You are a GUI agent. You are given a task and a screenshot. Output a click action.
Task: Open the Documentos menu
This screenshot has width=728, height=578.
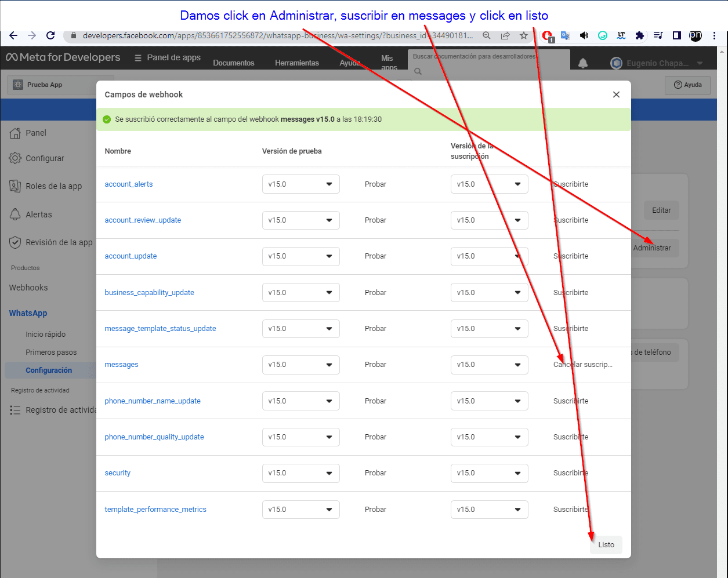click(233, 63)
